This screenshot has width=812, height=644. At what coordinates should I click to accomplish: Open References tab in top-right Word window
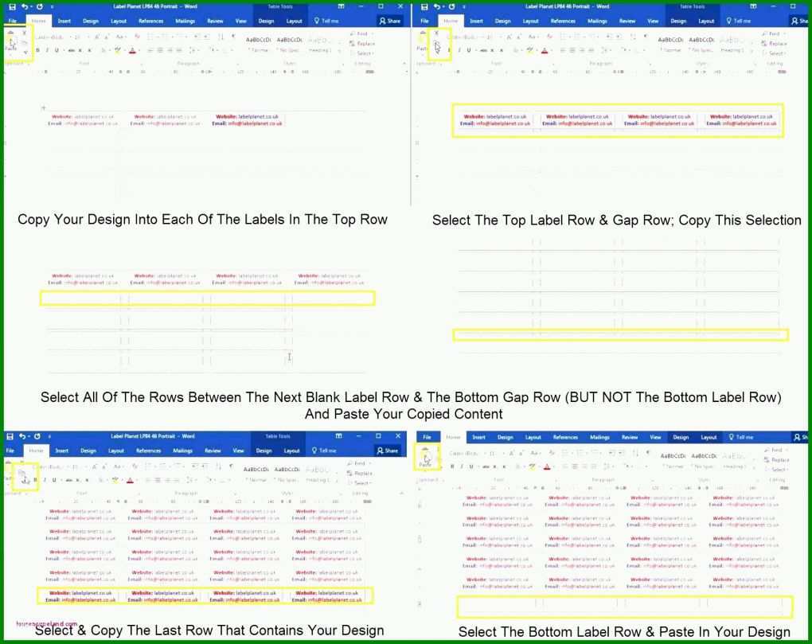(563, 21)
